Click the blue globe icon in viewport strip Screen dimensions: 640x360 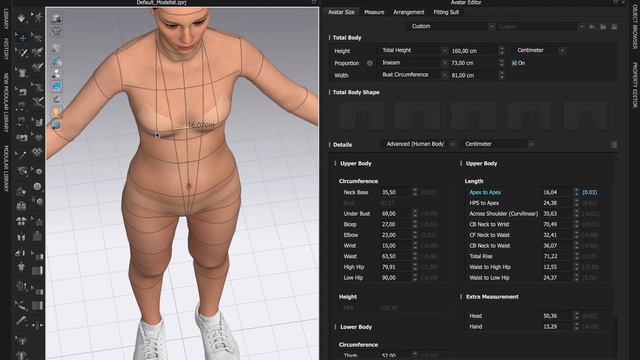pos(56,125)
